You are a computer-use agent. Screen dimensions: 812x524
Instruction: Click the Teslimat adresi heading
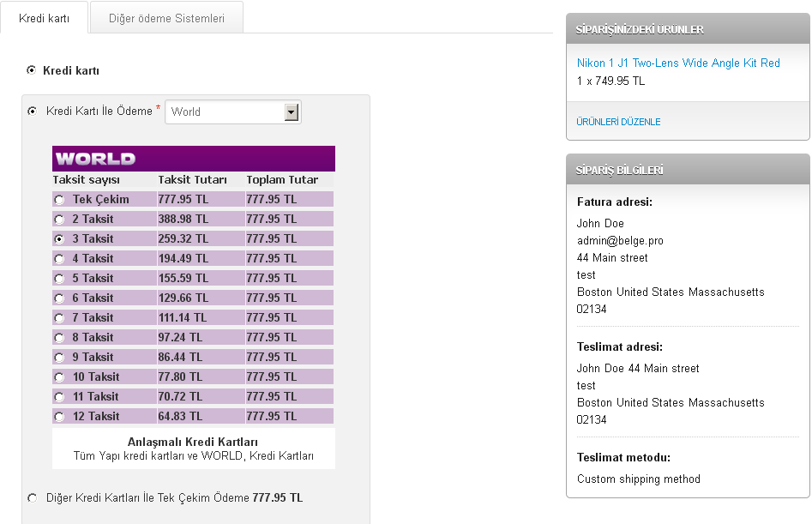[620, 347]
